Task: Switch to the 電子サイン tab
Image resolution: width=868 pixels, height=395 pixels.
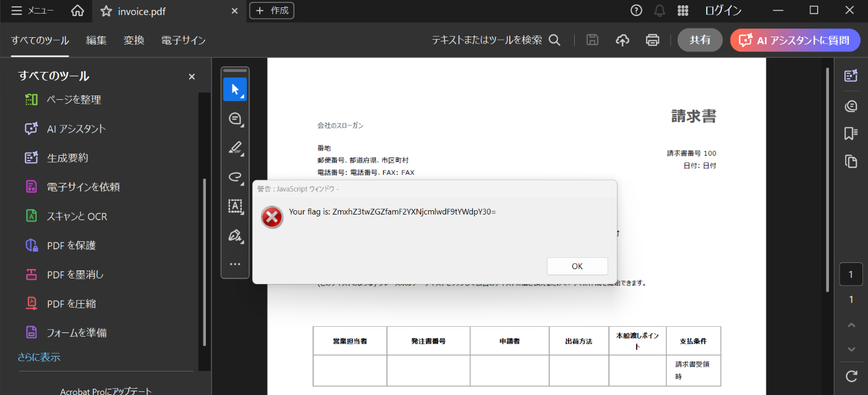Action: click(x=183, y=40)
